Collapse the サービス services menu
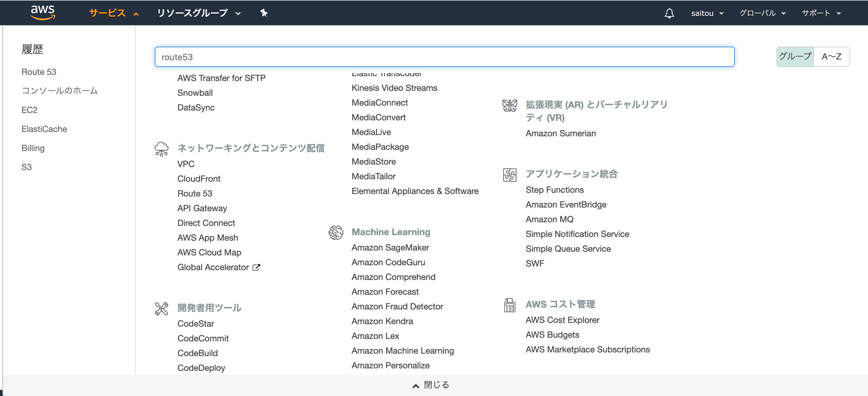Screen dimensions: 868x396 pos(114,13)
